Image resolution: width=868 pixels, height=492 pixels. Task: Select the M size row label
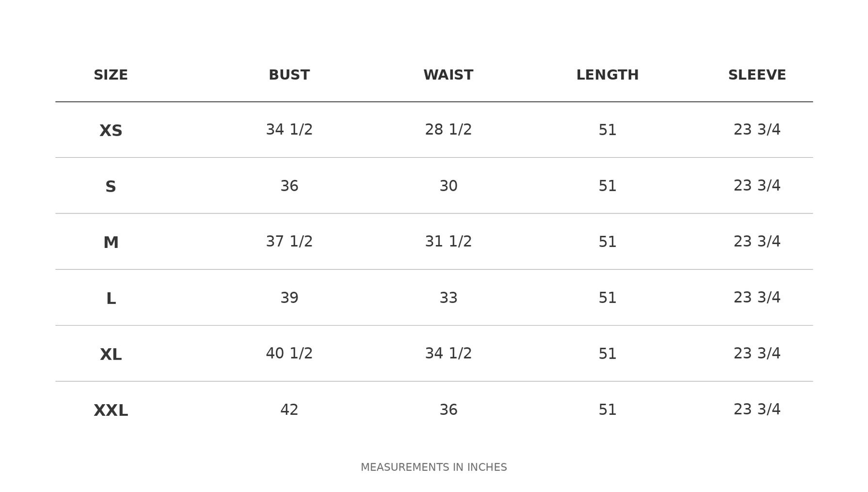111,243
